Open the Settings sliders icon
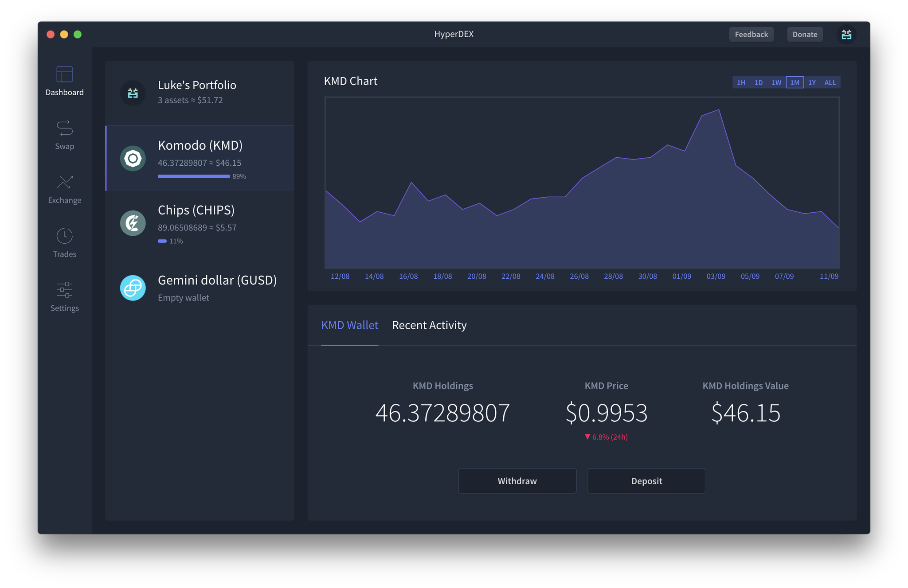This screenshot has height=588, width=908. (64, 290)
